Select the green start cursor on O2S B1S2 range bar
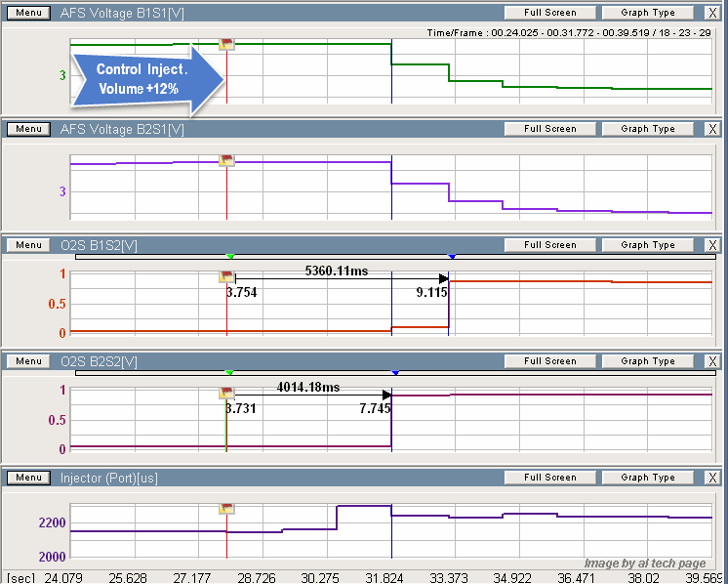 click(230, 257)
